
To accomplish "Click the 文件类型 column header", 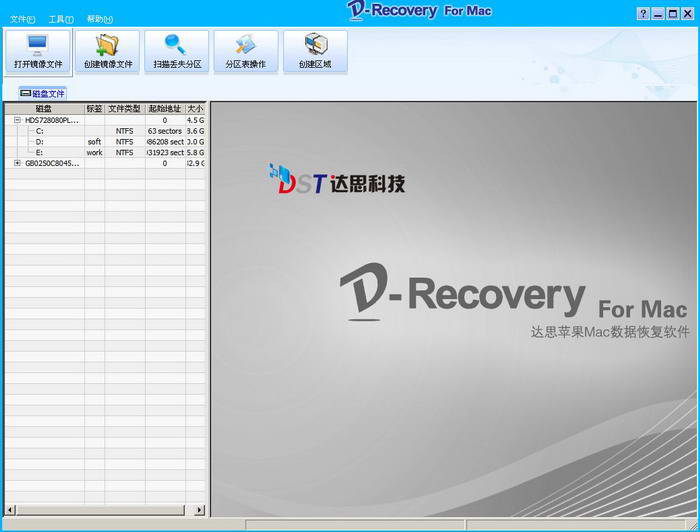I will (125, 108).
